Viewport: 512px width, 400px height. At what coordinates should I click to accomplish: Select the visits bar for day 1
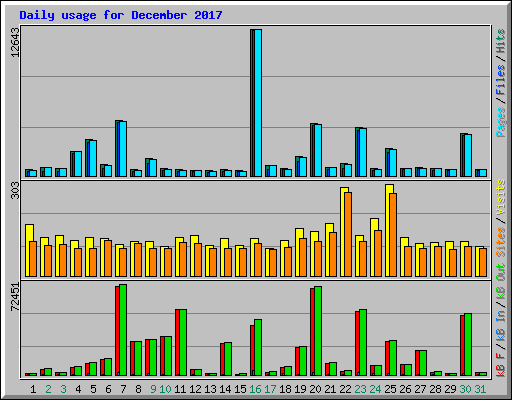click(29, 251)
